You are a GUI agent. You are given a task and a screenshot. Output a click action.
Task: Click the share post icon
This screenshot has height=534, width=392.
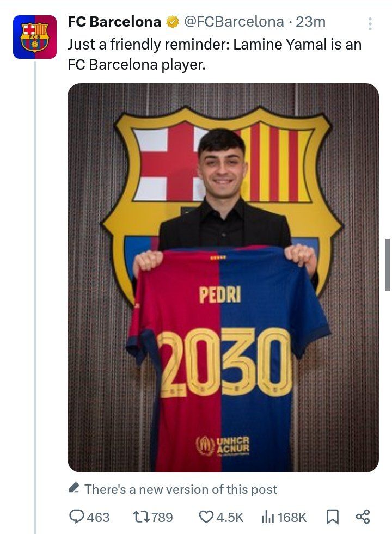click(x=363, y=517)
